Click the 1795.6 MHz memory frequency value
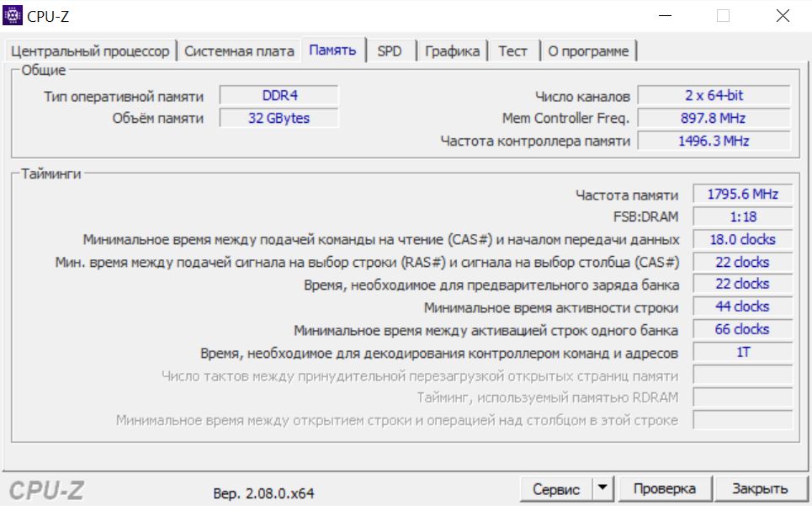This screenshot has height=506, width=812. click(x=743, y=194)
